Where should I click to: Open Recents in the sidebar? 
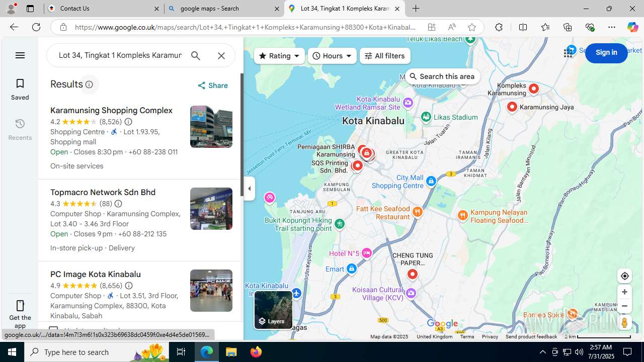(x=20, y=129)
